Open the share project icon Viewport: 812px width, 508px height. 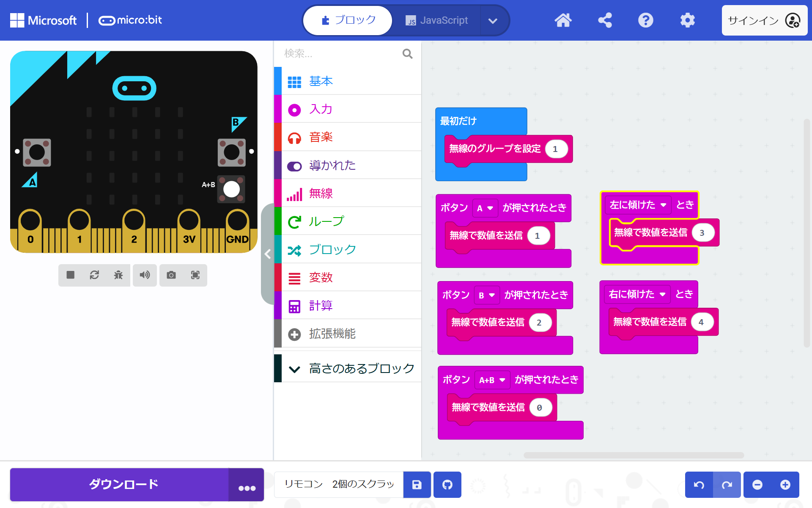coord(605,20)
